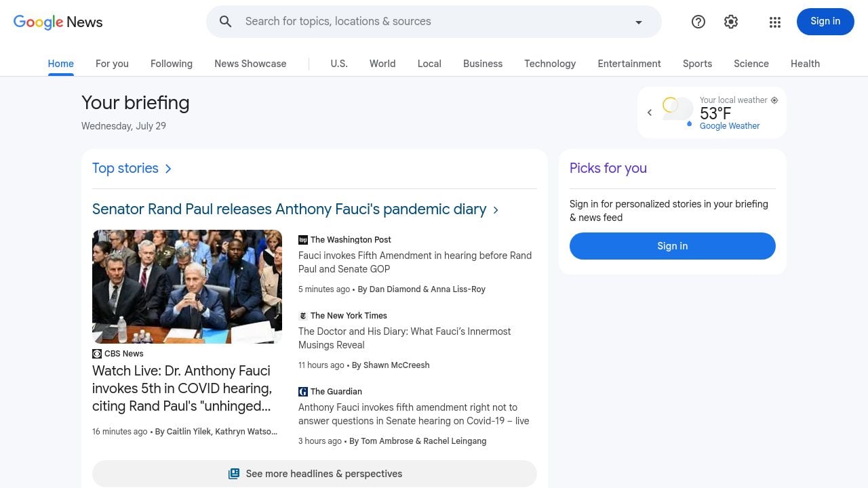This screenshot has width=868, height=488.
Task: Open the Following tab
Action: (x=172, y=64)
